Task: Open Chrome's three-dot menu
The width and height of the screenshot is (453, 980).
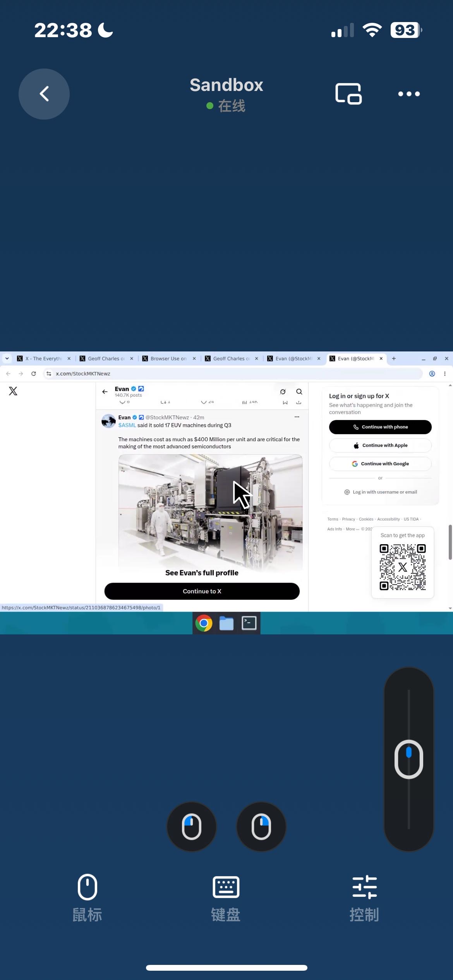Action: [445, 373]
